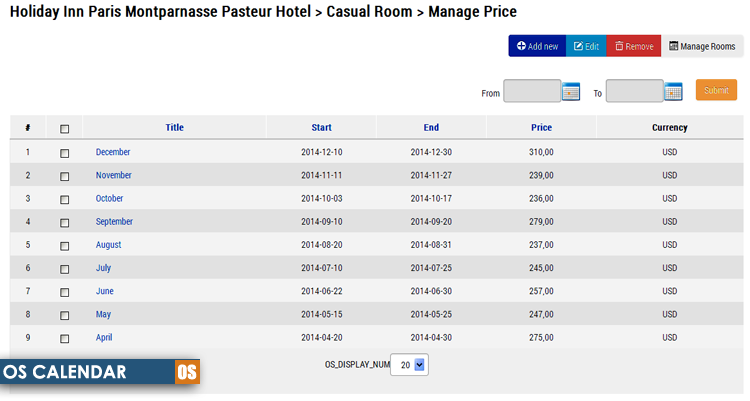Click end date 2014-07-25
This screenshot has height=401, width=750.
[x=431, y=268]
